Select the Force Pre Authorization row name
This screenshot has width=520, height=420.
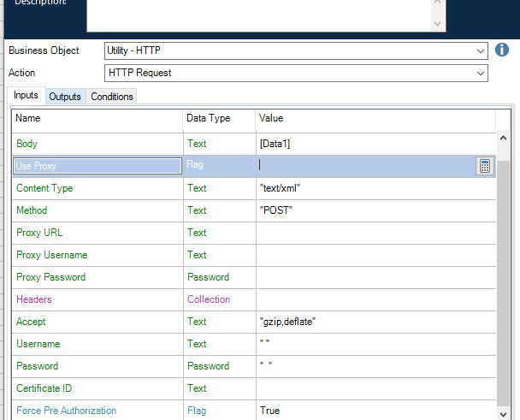[x=67, y=411]
